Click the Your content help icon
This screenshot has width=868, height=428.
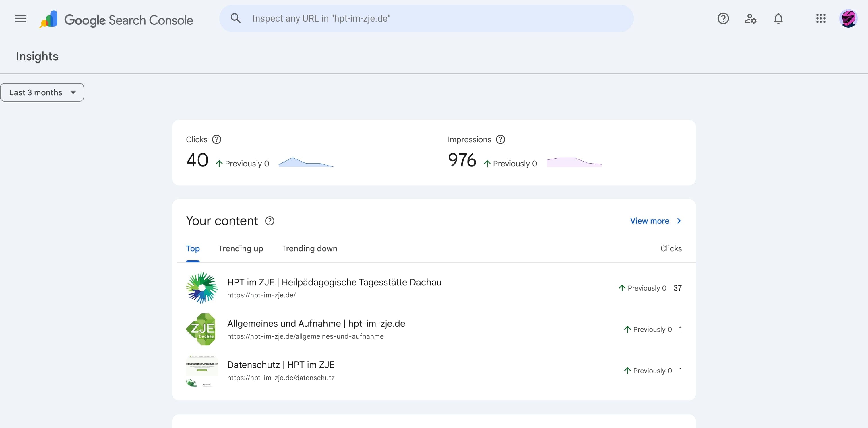pos(270,221)
